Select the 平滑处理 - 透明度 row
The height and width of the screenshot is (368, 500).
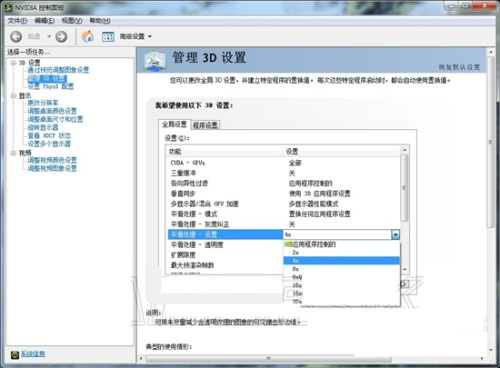coord(225,245)
